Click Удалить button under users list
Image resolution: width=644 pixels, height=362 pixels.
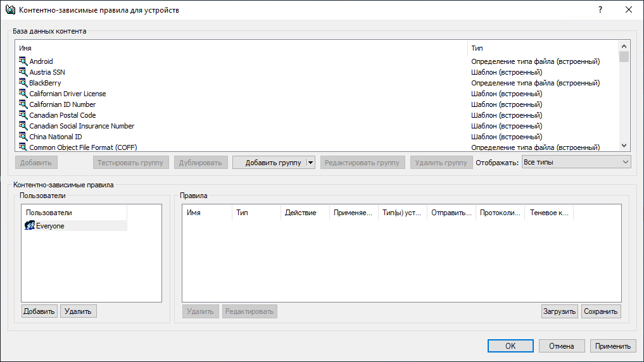pos(78,311)
